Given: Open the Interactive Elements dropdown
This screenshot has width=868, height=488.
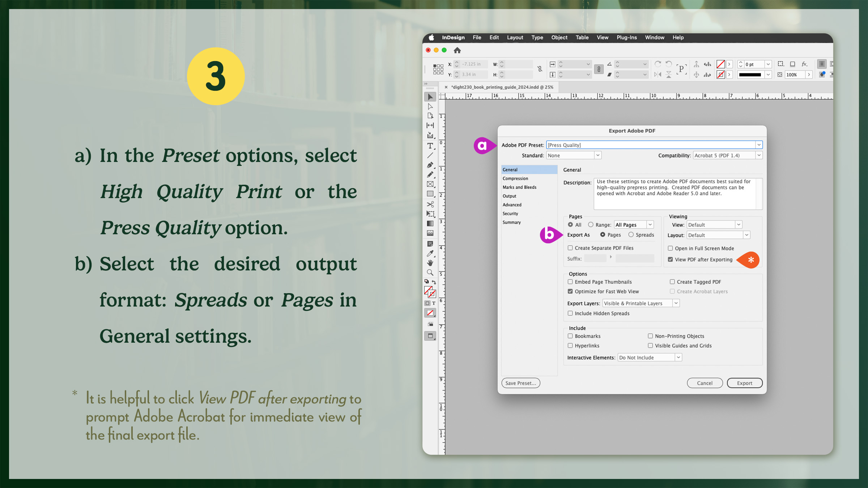Looking at the screenshot, I should [678, 357].
